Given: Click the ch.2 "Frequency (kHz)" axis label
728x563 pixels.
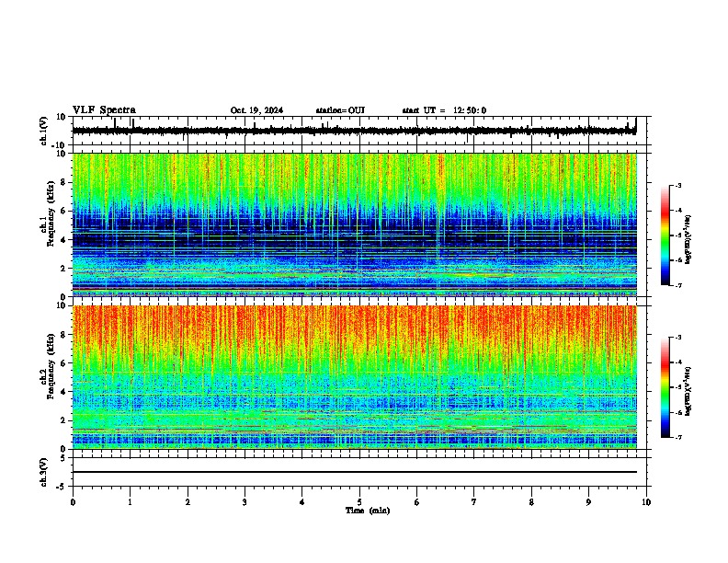Looking at the screenshot, I should [x=51, y=366].
